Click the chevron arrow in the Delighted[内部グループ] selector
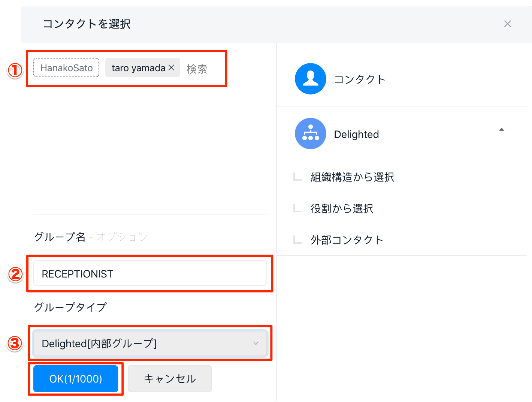 pos(256,343)
